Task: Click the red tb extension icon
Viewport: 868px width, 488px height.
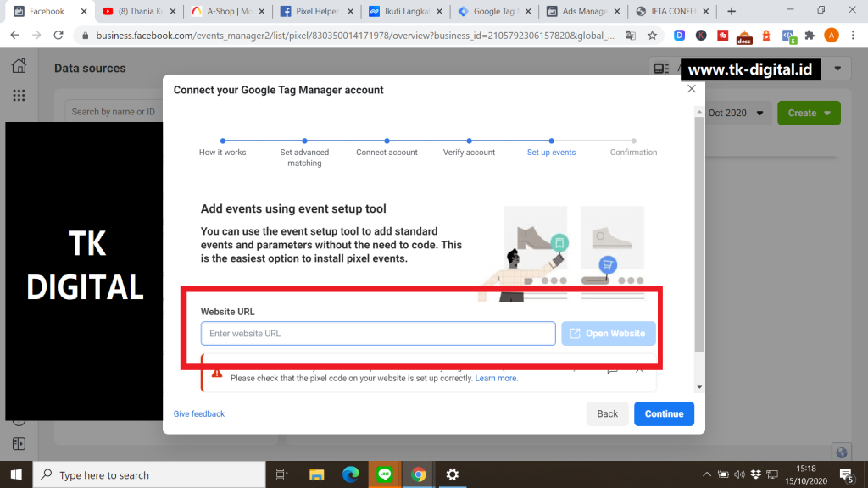Action: click(x=722, y=35)
